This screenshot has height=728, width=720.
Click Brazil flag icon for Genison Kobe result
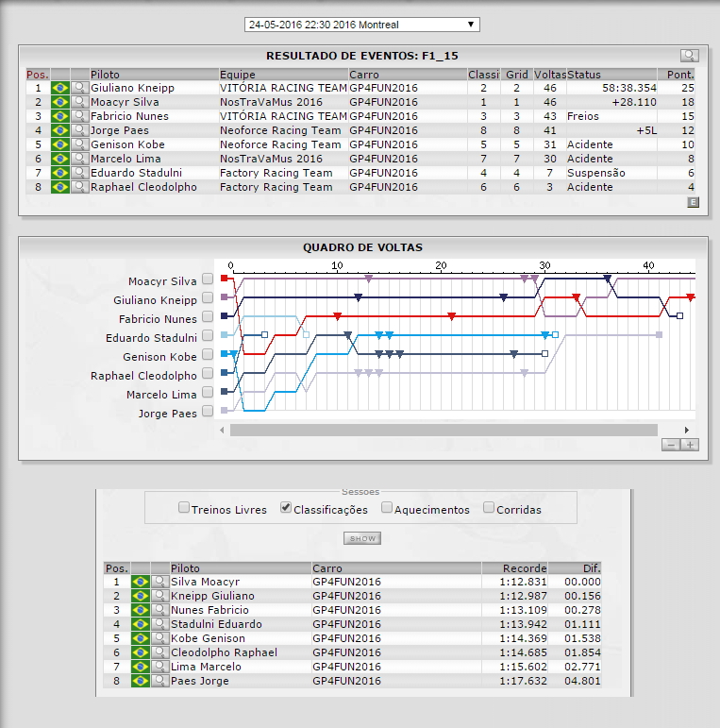[x=60, y=144]
